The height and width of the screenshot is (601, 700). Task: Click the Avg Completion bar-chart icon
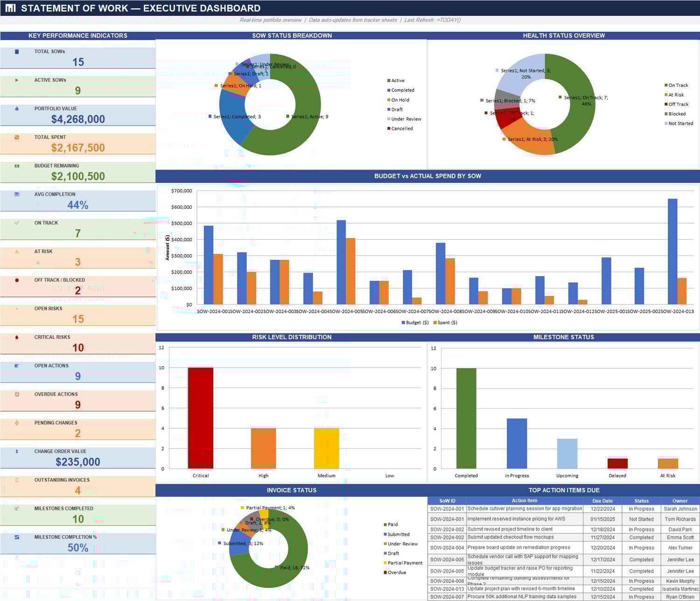pyautogui.click(x=17, y=194)
